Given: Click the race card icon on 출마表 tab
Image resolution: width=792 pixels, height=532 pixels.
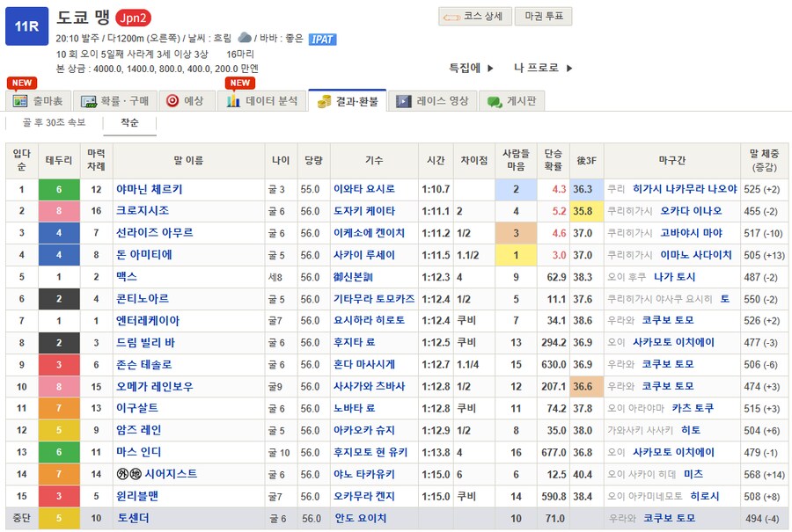Looking at the screenshot, I should coord(20,101).
